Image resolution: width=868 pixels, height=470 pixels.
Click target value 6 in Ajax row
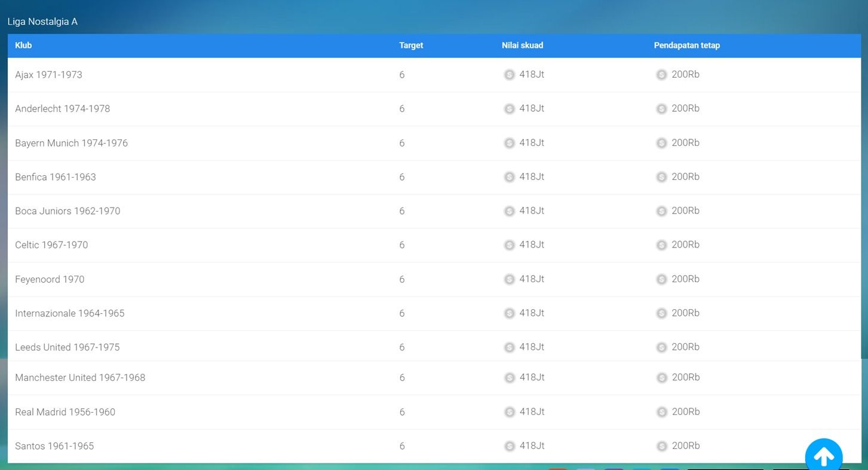pyautogui.click(x=402, y=75)
